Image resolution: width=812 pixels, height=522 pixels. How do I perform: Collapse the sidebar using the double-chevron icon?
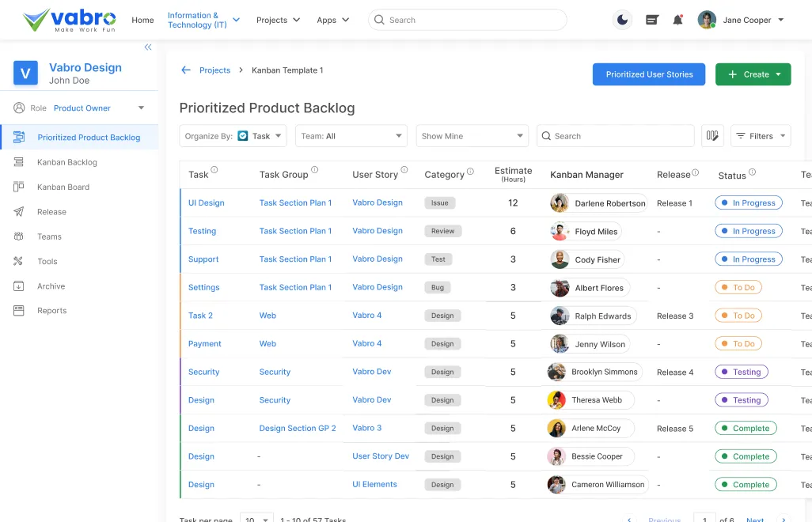click(147, 47)
